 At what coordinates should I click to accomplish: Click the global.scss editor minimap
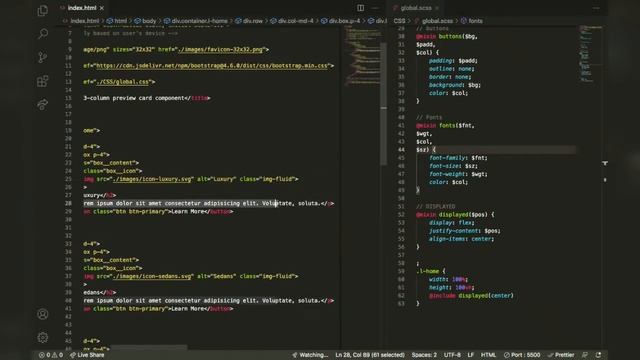pyautogui.click(x=590, y=53)
